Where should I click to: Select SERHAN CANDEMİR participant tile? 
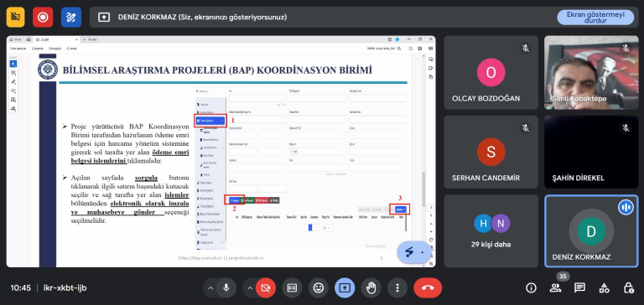point(491,152)
